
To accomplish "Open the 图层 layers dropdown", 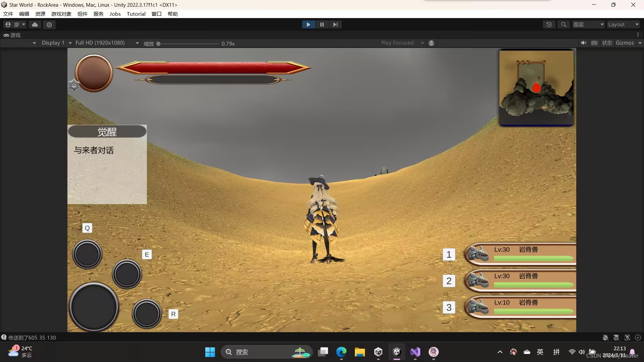I will (x=589, y=24).
